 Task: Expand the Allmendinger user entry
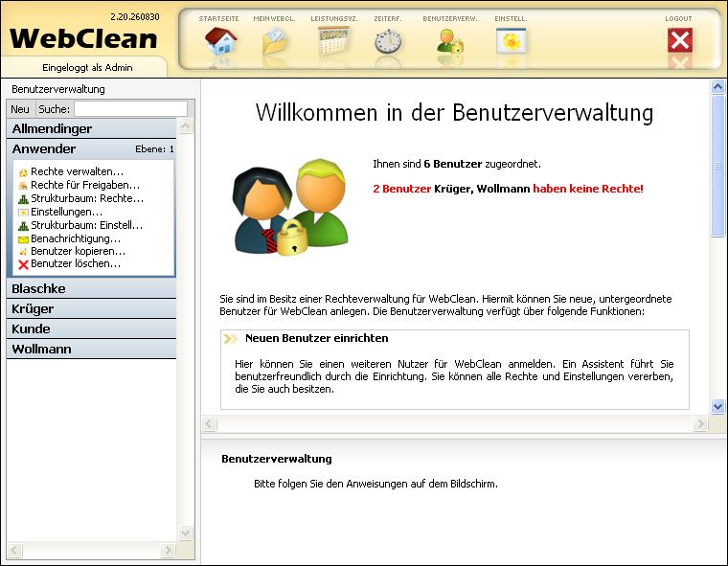pos(91,128)
